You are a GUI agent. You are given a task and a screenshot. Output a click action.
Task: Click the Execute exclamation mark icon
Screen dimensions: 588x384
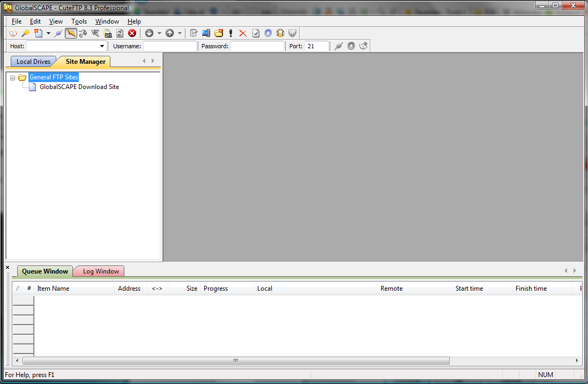coord(230,33)
